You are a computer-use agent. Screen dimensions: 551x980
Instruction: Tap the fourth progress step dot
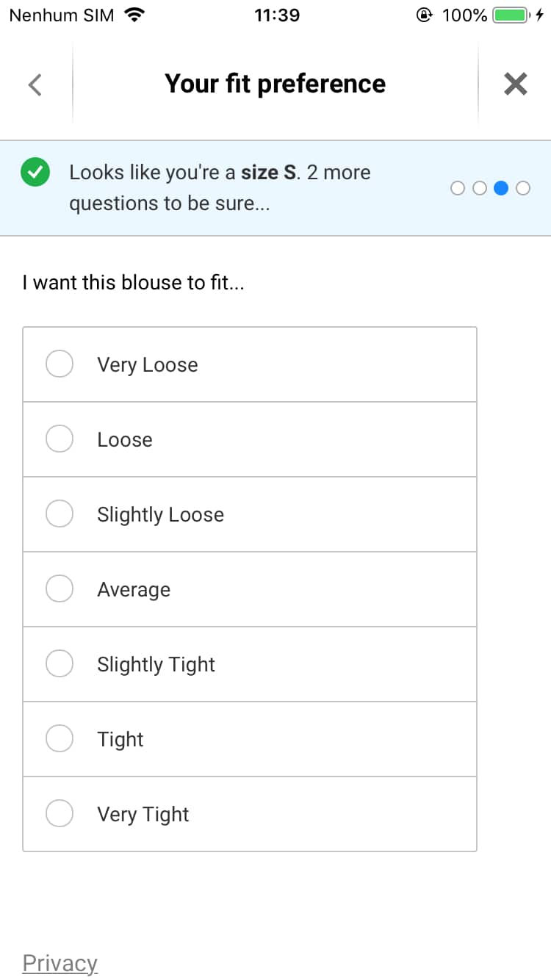(523, 189)
